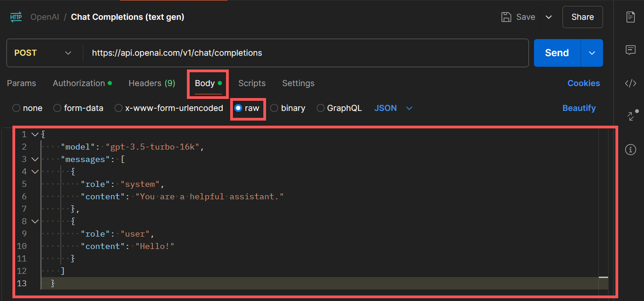Click the "model" key in editor

pyautogui.click(x=78, y=147)
